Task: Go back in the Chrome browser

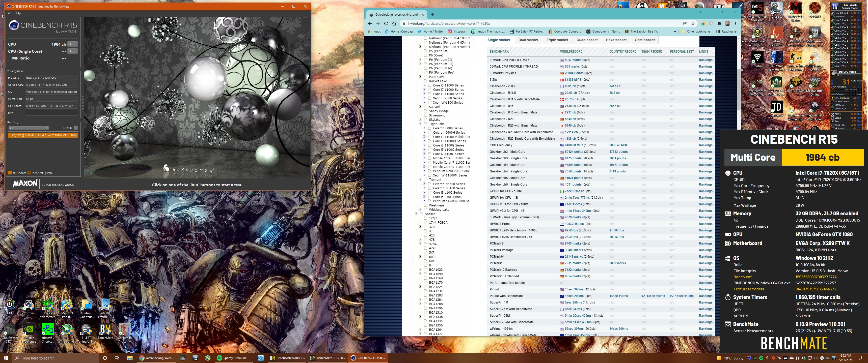Action: [370, 24]
